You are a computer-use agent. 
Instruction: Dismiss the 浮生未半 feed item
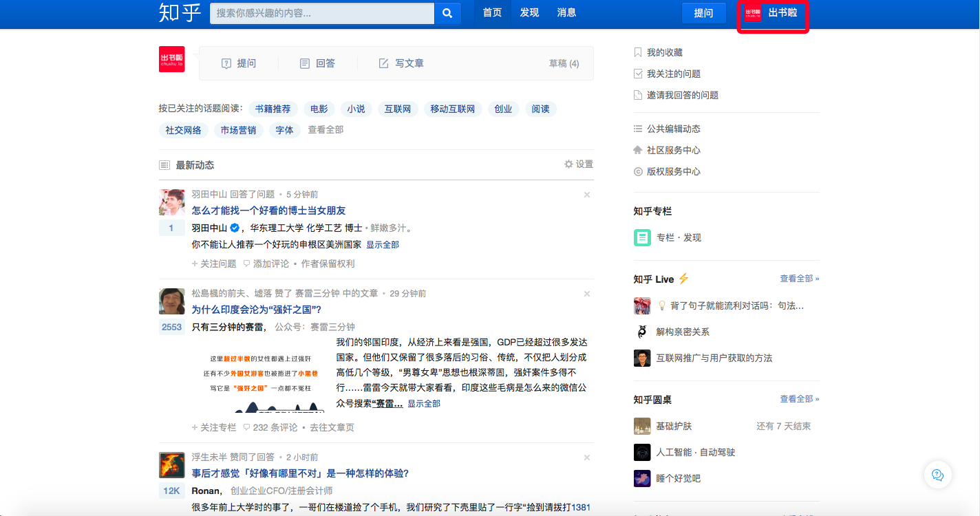tap(587, 458)
